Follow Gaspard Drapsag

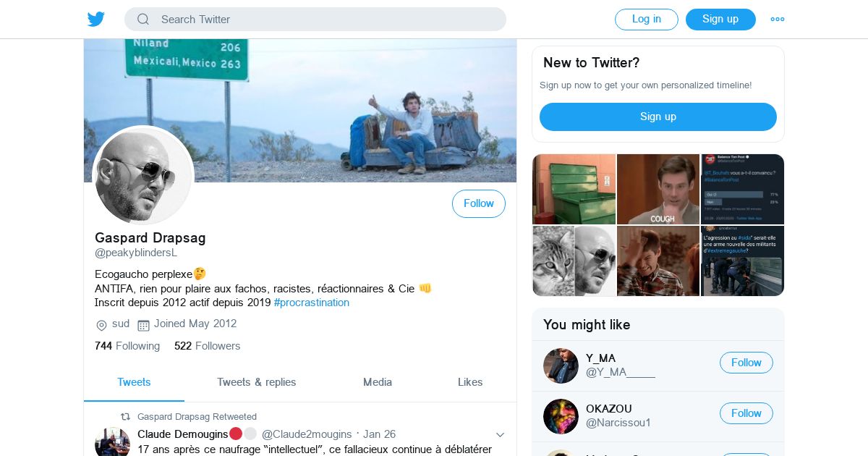click(479, 204)
